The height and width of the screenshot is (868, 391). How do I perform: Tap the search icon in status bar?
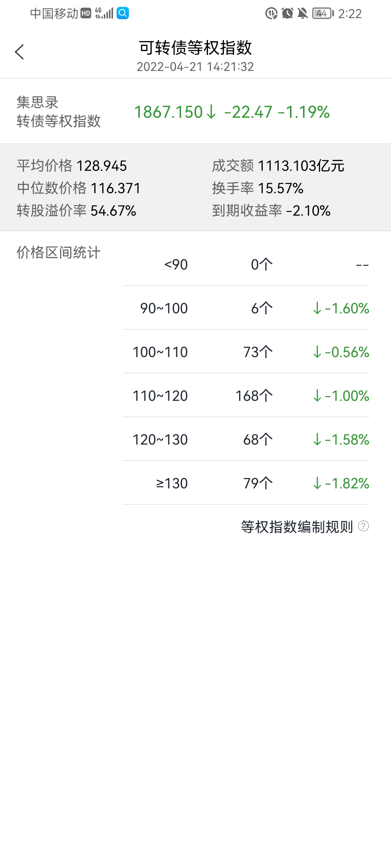[x=123, y=13]
